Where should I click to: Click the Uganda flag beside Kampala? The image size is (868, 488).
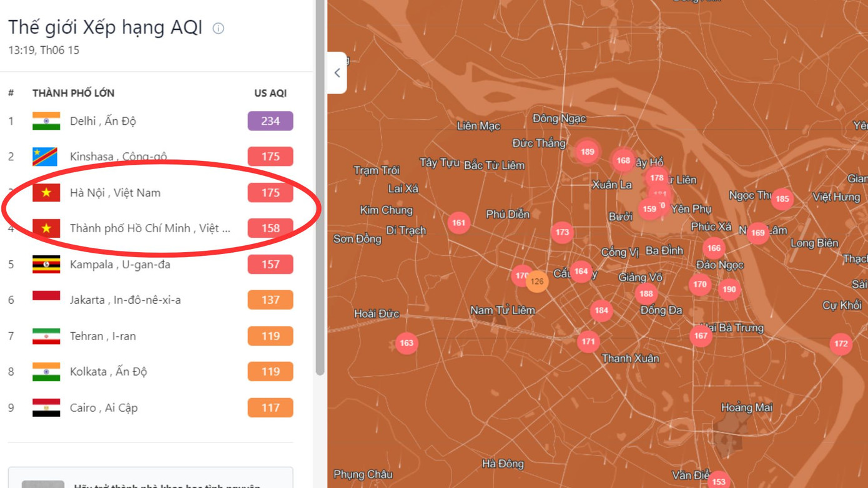click(x=46, y=265)
